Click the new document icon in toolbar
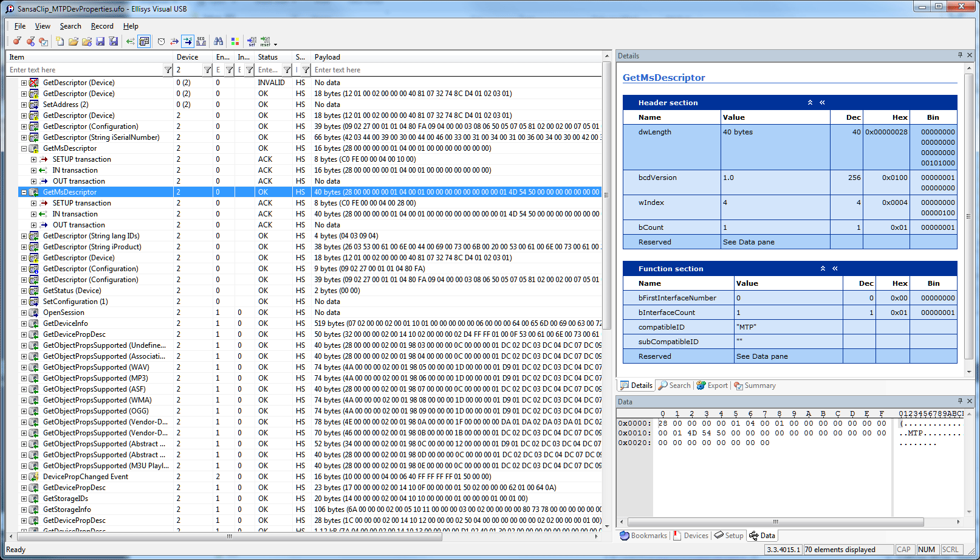Viewport: 980px width, 560px height. 60,41
